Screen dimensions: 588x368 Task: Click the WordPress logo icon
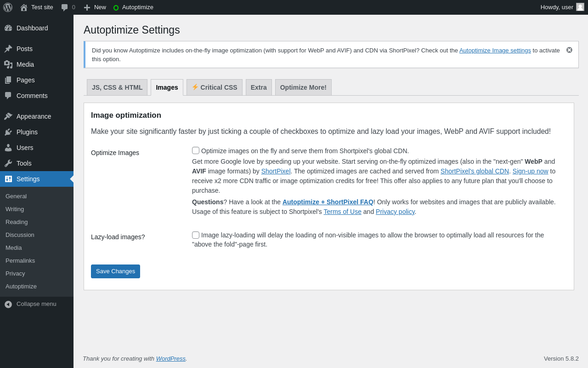point(8,7)
